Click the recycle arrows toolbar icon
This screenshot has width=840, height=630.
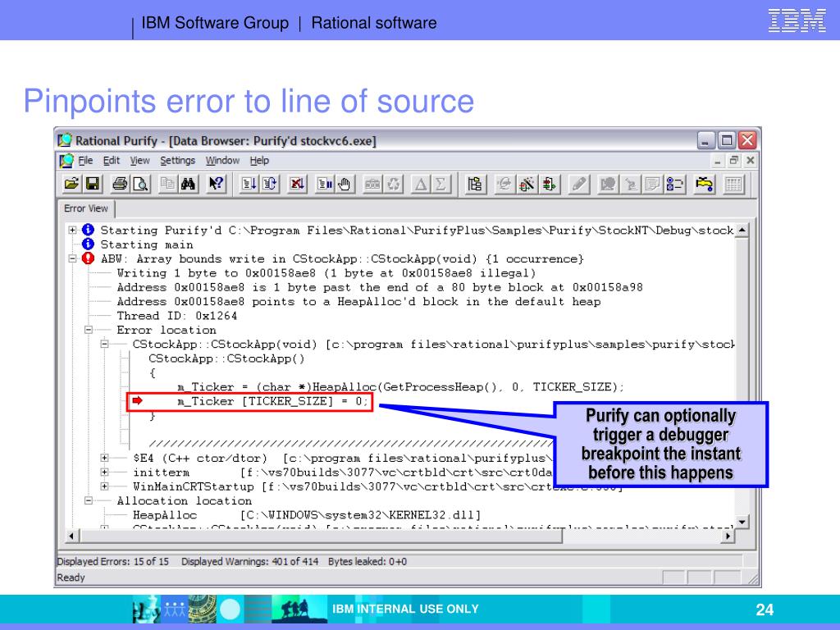[x=394, y=185]
